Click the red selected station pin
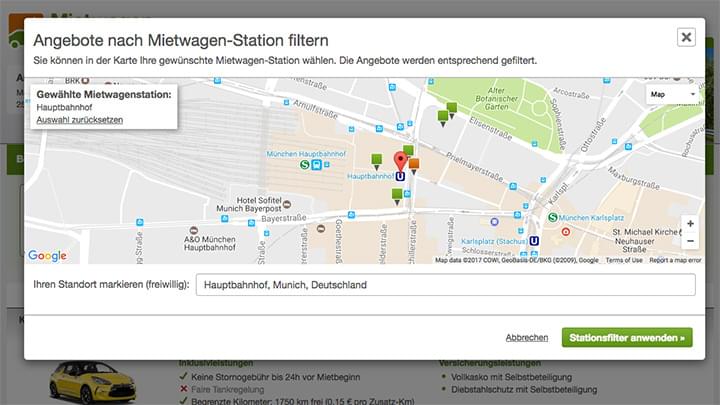Image resolution: width=720 pixels, height=405 pixels. pos(400,162)
